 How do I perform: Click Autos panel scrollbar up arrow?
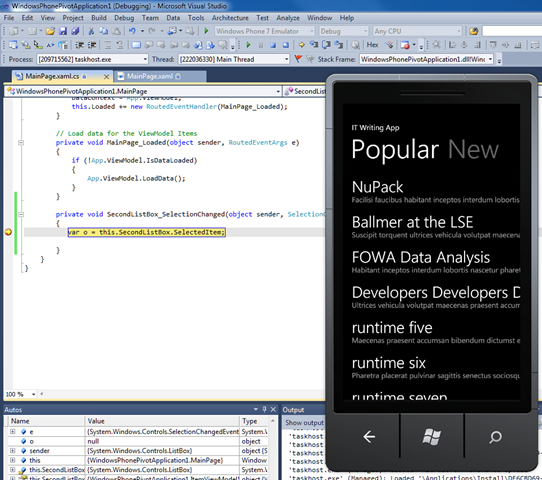coord(273,421)
